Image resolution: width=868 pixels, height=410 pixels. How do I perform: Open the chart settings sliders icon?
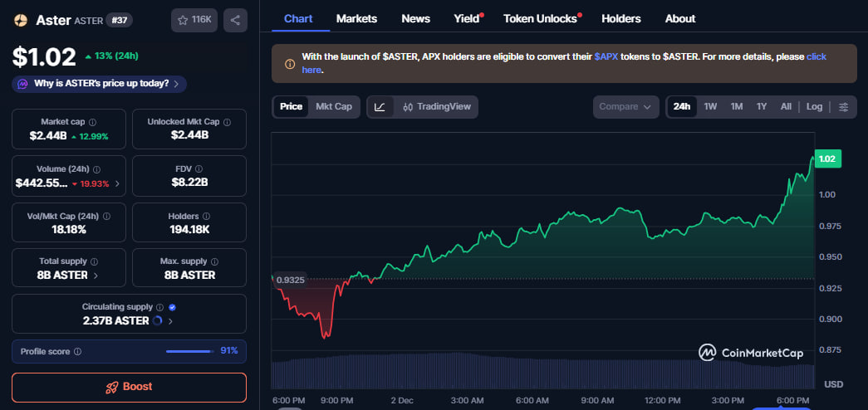[x=844, y=107]
